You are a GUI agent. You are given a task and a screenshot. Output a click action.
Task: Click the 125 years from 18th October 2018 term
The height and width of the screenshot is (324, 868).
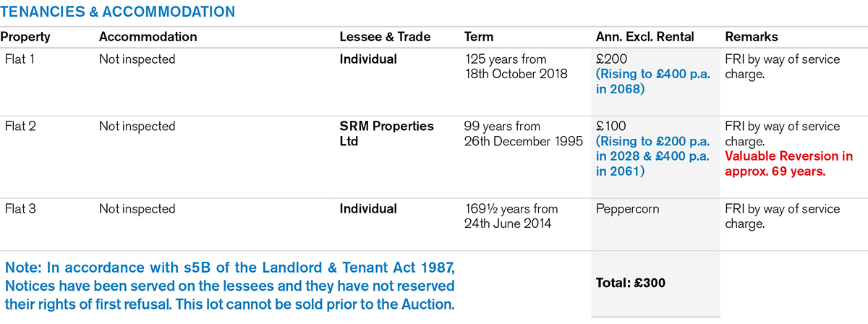[516, 67]
